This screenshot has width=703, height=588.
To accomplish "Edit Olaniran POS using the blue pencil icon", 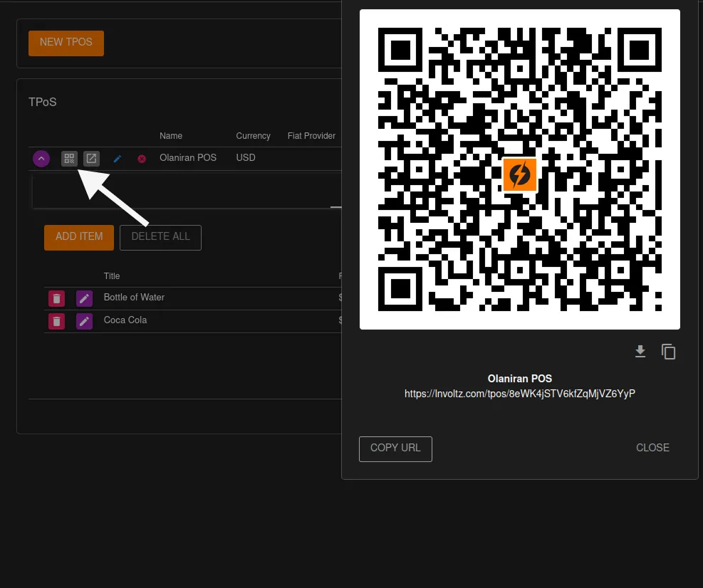I will click(x=117, y=158).
